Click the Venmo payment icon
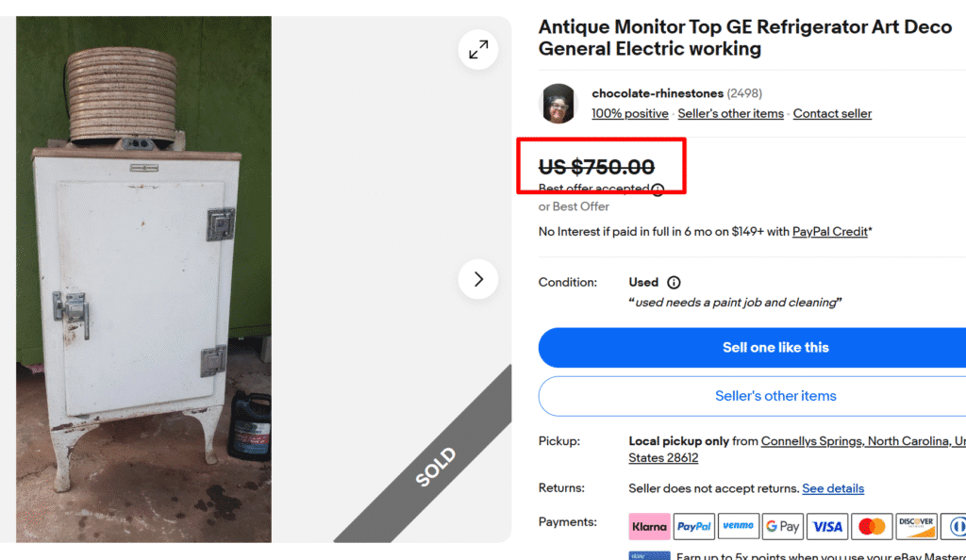This screenshot has height=560, width=966. [x=738, y=526]
